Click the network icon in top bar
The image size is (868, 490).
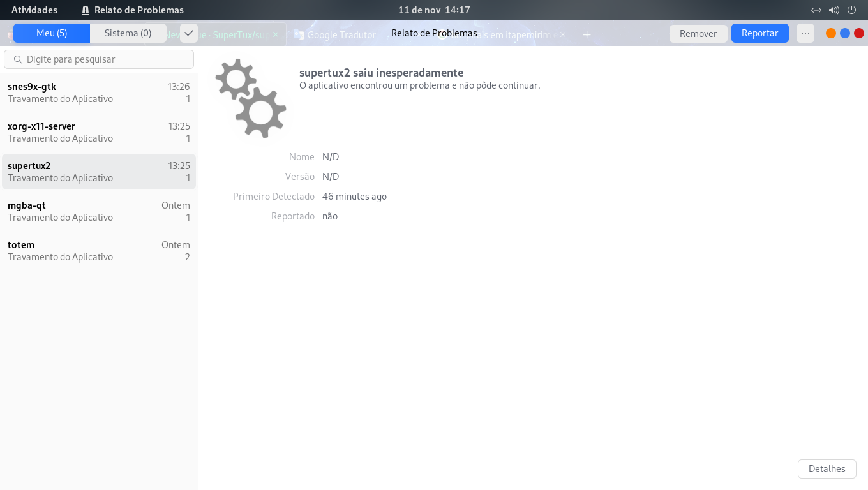pos(816,10)
